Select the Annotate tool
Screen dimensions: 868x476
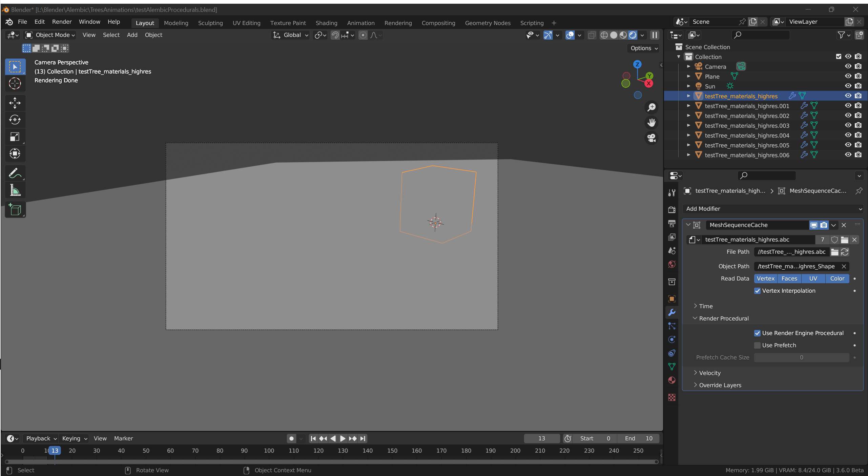click(x=15, y=173)
